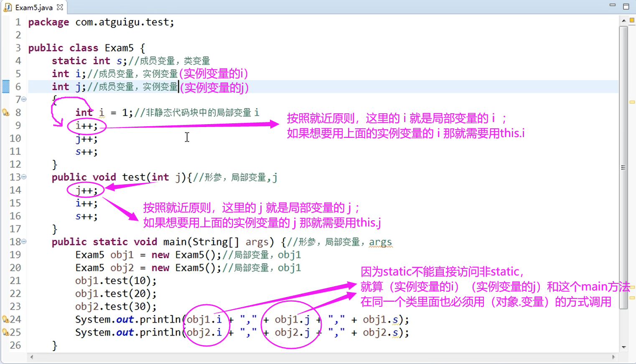The height and width of the screenshot is (364, 636).
Task: Click the horizontal scrollbar left arrow
Action: pyautogui.click(x=32, y=357)
